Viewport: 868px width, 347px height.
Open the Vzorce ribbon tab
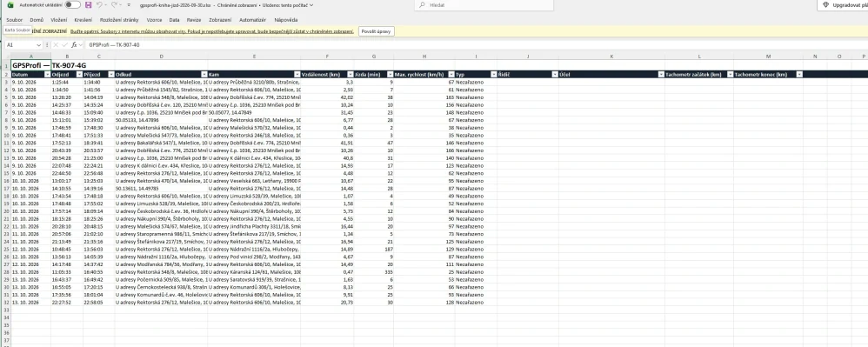[155, 19]
